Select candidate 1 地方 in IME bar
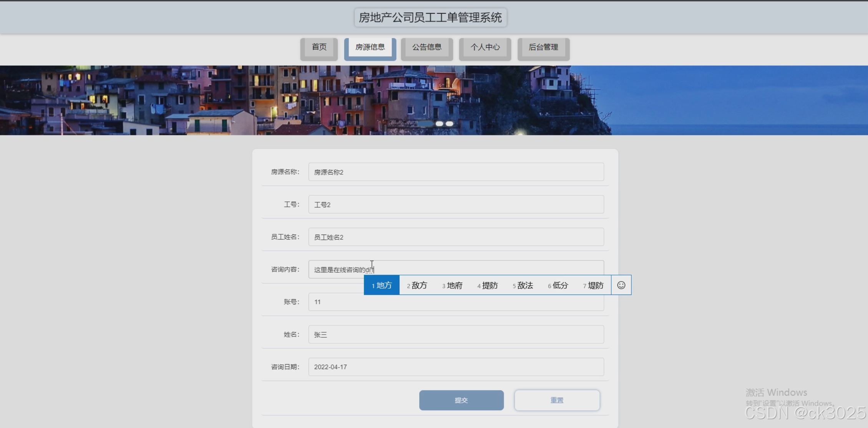 [x=382, y=285]
